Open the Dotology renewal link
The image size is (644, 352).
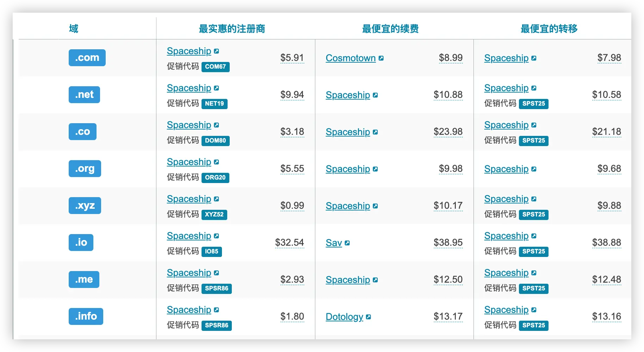(x=344, y=317)
